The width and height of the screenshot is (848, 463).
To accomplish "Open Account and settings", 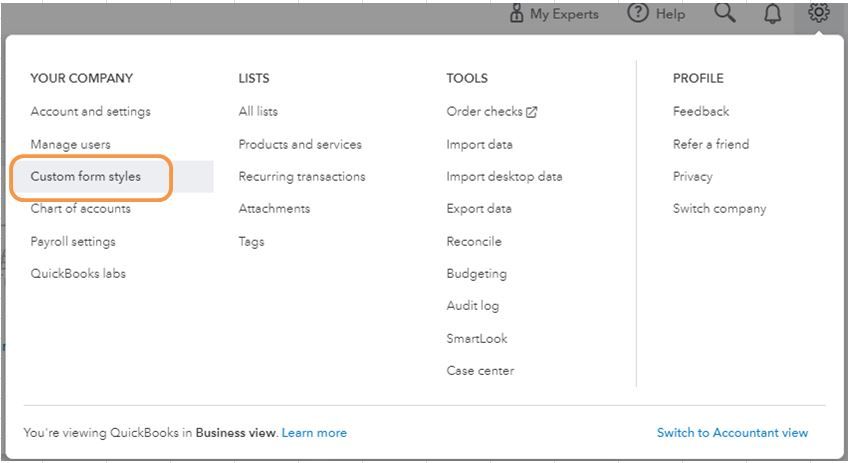I will pos(90,112).
